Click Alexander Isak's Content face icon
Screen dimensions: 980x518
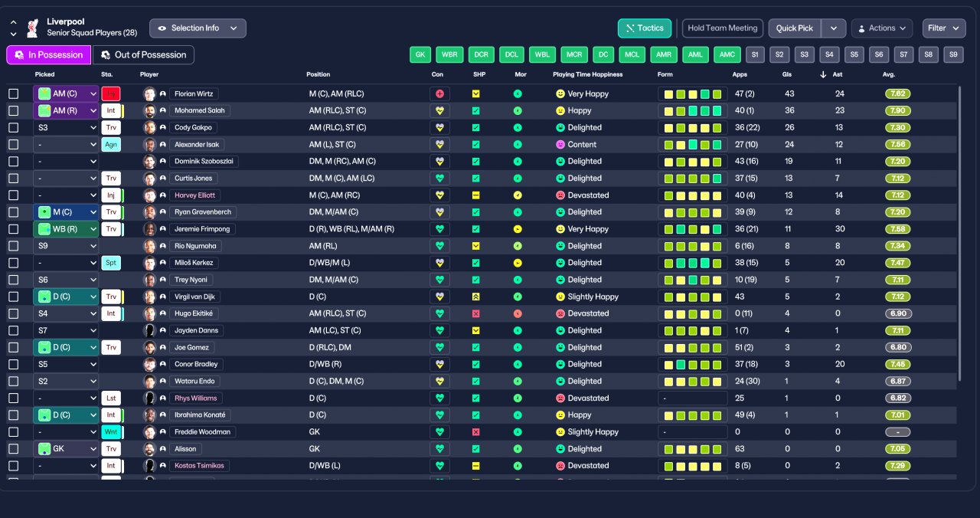[x=560, y=144]
